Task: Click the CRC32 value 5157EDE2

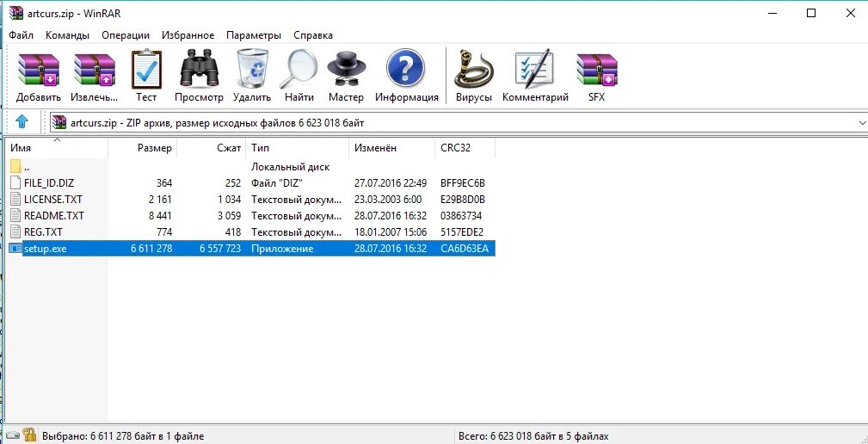Action: click(462, 232)
